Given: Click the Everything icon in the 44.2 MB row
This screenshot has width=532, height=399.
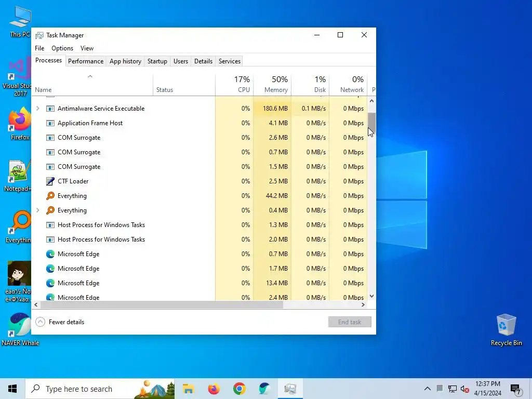Looking at the screenshot, I should [50, 196].
